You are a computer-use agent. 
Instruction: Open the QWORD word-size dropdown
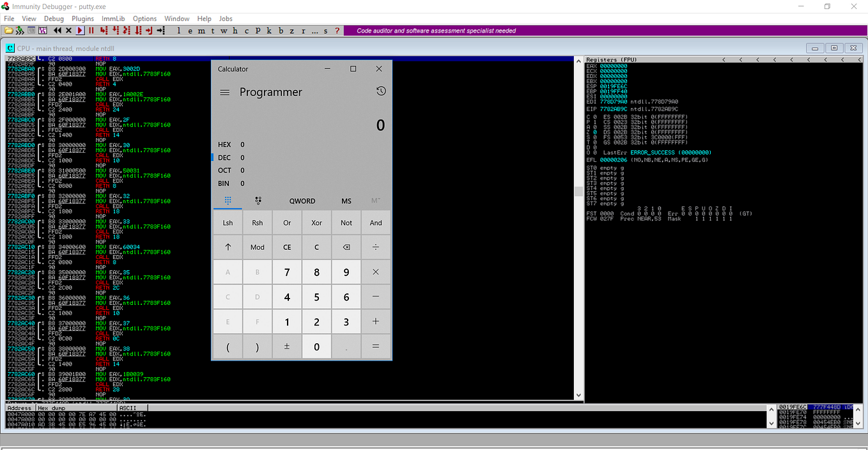[x=302, y=201]
